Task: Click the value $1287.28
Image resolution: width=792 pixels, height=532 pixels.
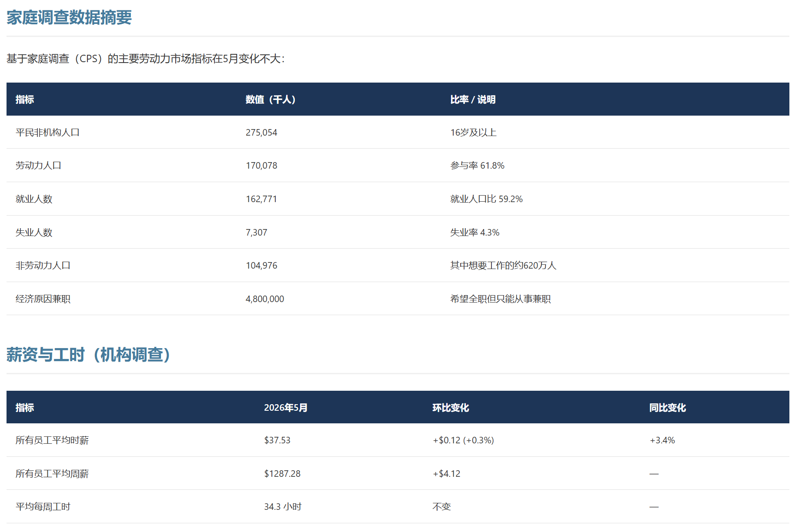Action: [282, 474]
